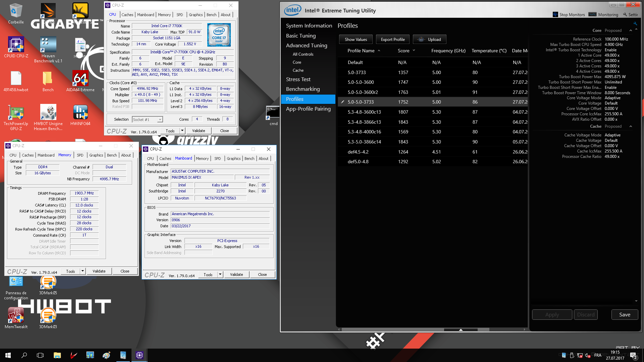Switch to Caches tab in CPU-Z CPU window
The height and width of the screenshot is (362, 644).
tap(127, 15)
